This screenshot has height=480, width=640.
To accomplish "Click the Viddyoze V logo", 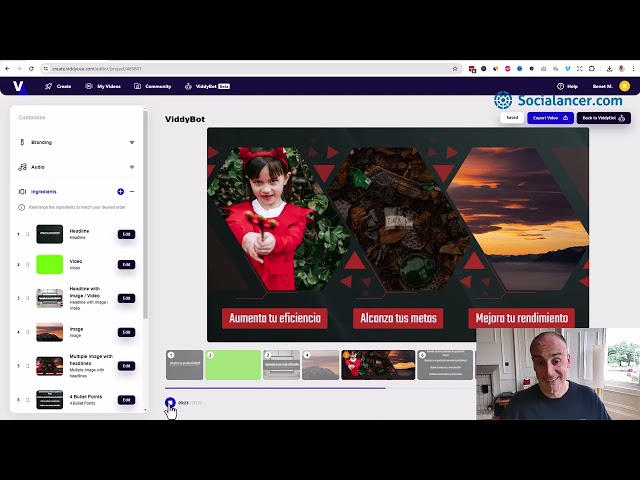I will click(x=18, y=86).
